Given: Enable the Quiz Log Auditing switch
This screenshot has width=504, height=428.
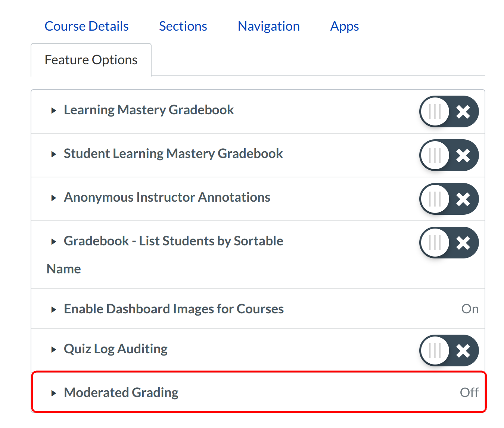Looking at the screenshot, I should pos(449,351).
